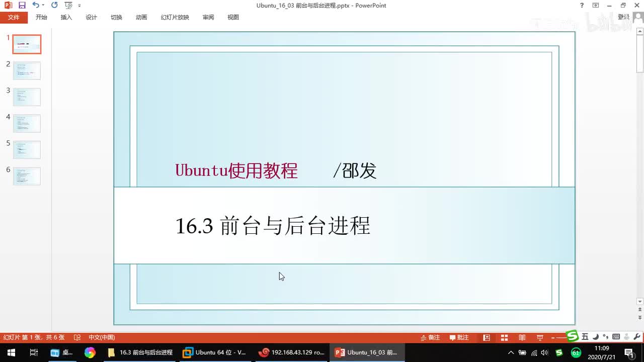Click the green 61 tray icon
Image resolution: width=644 pixels, height=362 pixels.
coord(576,352)
